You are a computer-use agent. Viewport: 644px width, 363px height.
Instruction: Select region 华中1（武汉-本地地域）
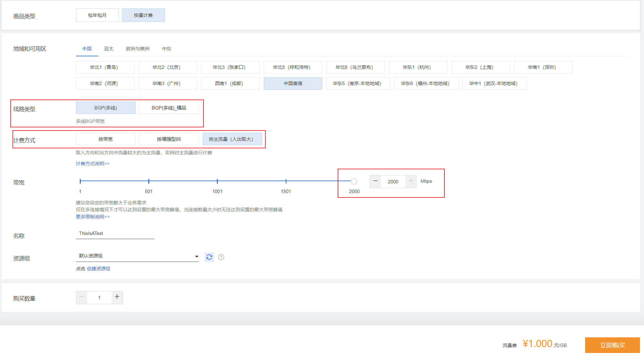pyautogui.click(x=495, y=84)
